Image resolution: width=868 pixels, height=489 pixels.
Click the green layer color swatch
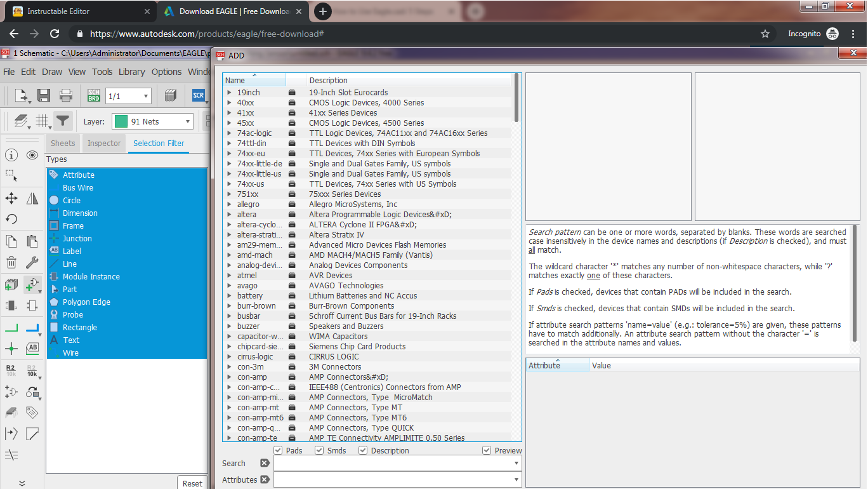tap(121, 121)
